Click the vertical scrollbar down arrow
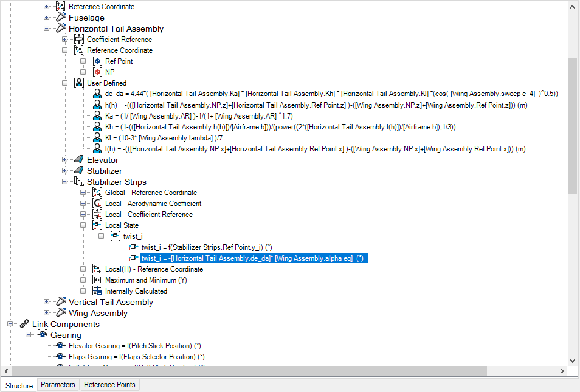Image resolution: width=580 pixels, height=392 pixels. 572,361
